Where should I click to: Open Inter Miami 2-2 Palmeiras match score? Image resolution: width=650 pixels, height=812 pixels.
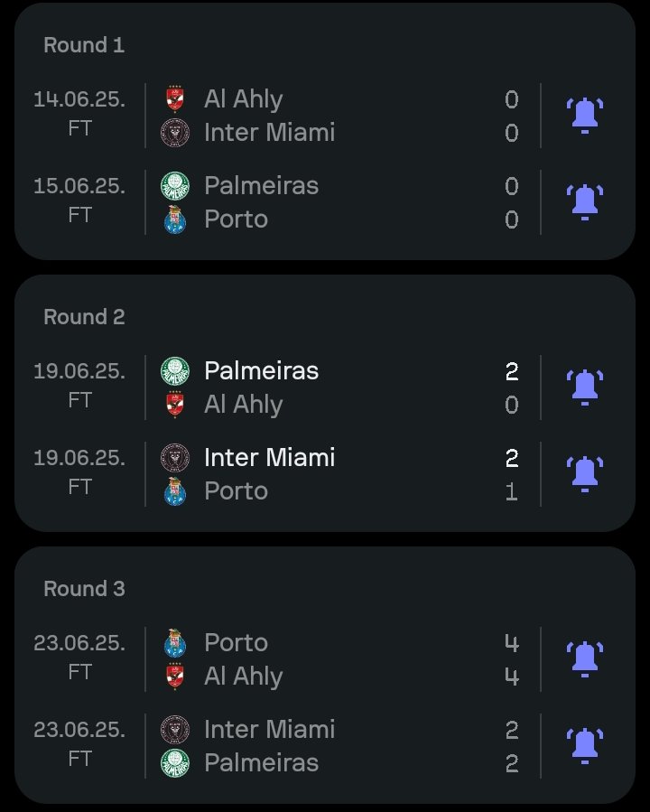pyautogui.click(x=512, y=746)
